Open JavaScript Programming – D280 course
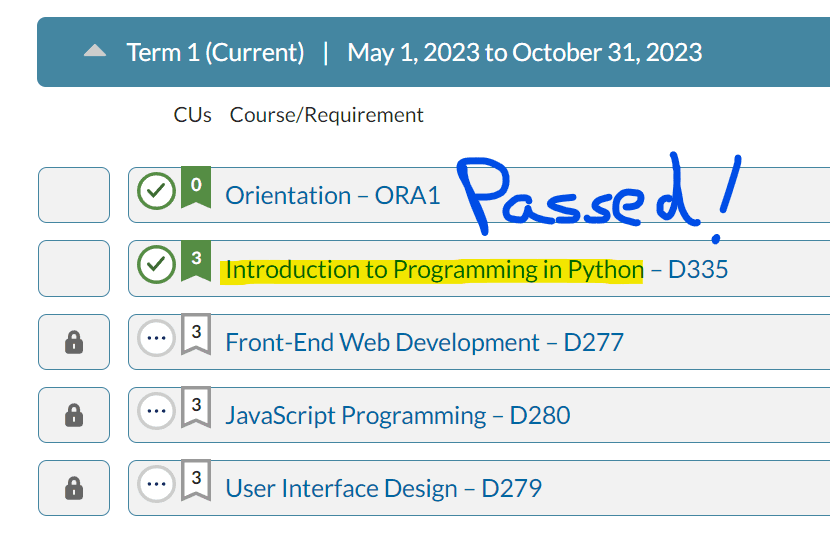The image size is (830, 546). (397, 415)
